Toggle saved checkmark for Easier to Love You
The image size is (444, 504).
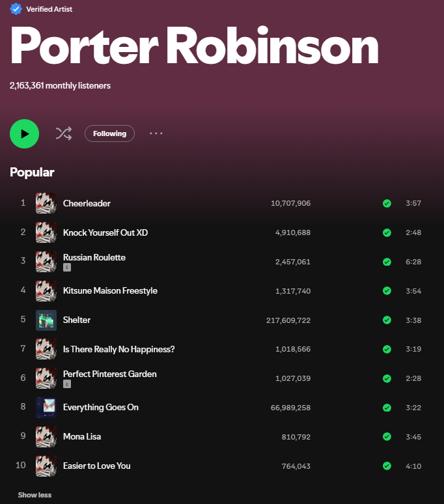387,466
